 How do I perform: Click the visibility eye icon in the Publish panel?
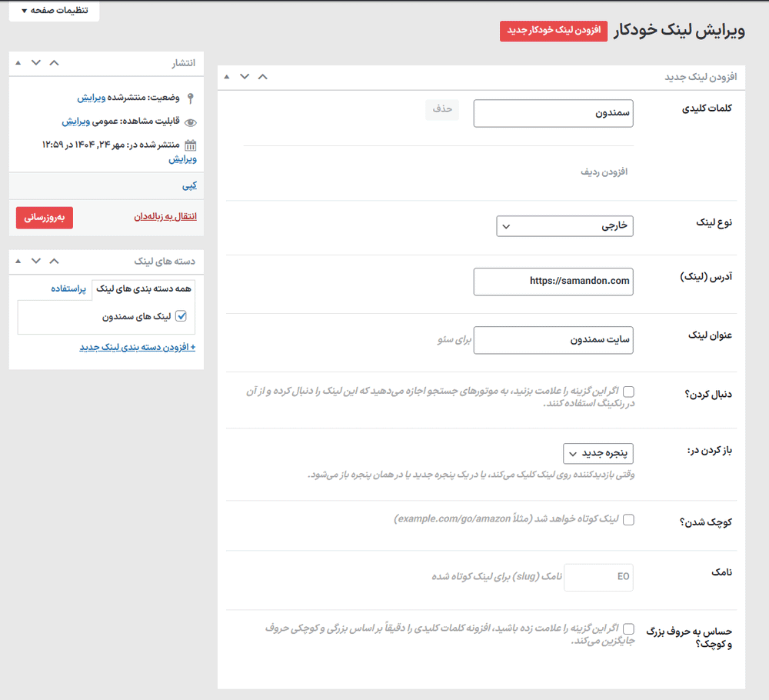189,122
